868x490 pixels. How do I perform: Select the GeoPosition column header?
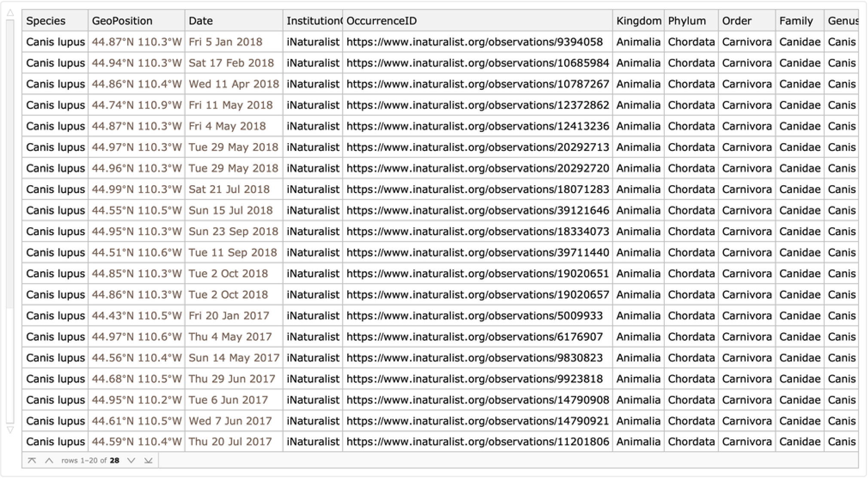(122, 21)
